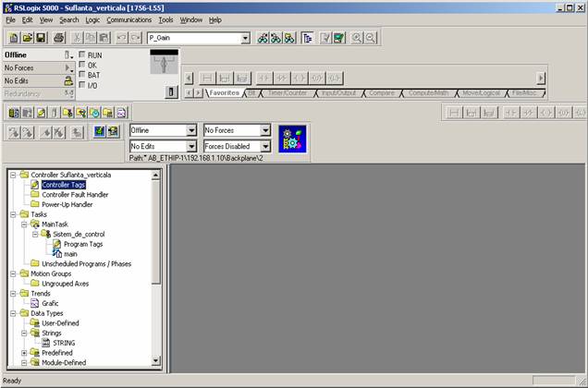Viewport: 588px width, 388px height.
Task: Open the Logic menu
Action: click(x=92, y=20)
